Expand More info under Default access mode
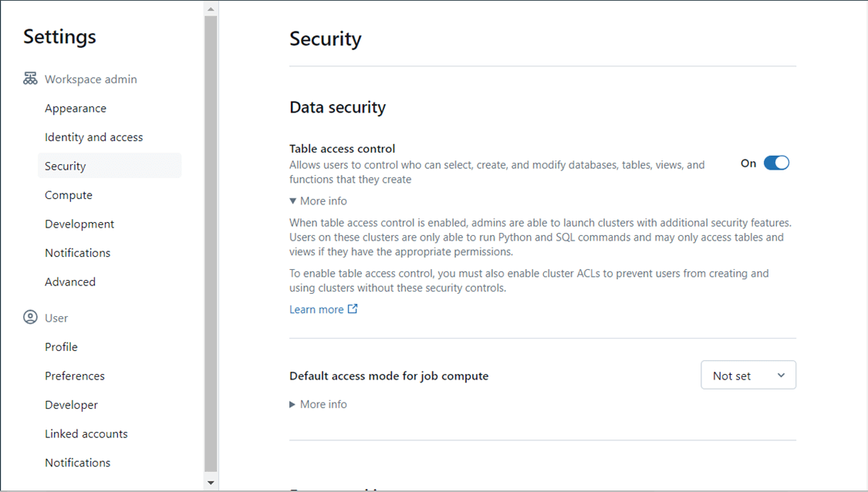 (x=318, y=404)
